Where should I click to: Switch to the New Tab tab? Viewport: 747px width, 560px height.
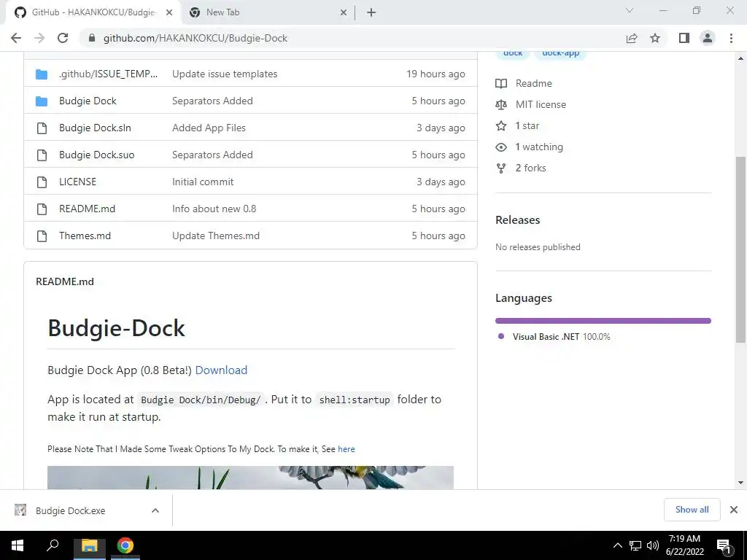pyautogui.click(x=268, y=12)
